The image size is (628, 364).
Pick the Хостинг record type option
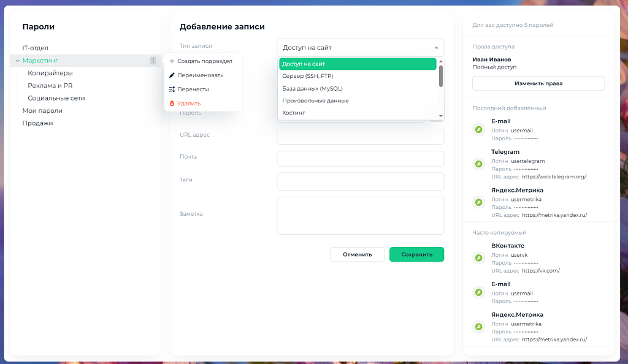coord(294,113)
